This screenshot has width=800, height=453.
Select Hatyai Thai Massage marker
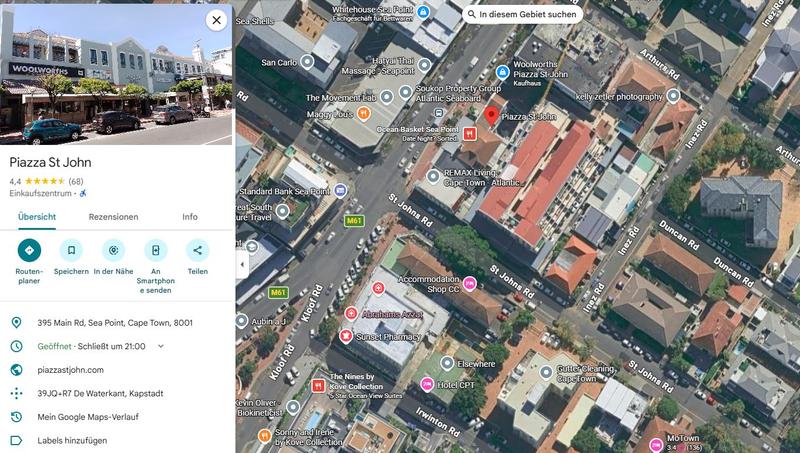pyautogui.click(x=424, y=65)
